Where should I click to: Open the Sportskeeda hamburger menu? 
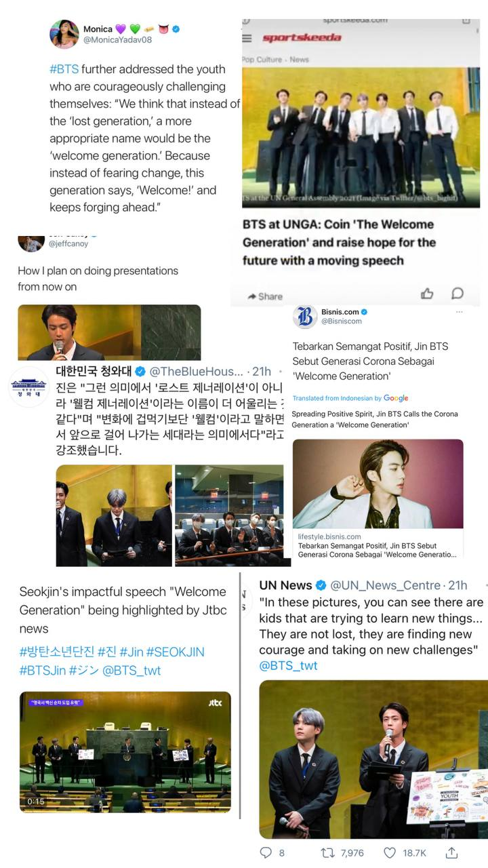point(247,39)
